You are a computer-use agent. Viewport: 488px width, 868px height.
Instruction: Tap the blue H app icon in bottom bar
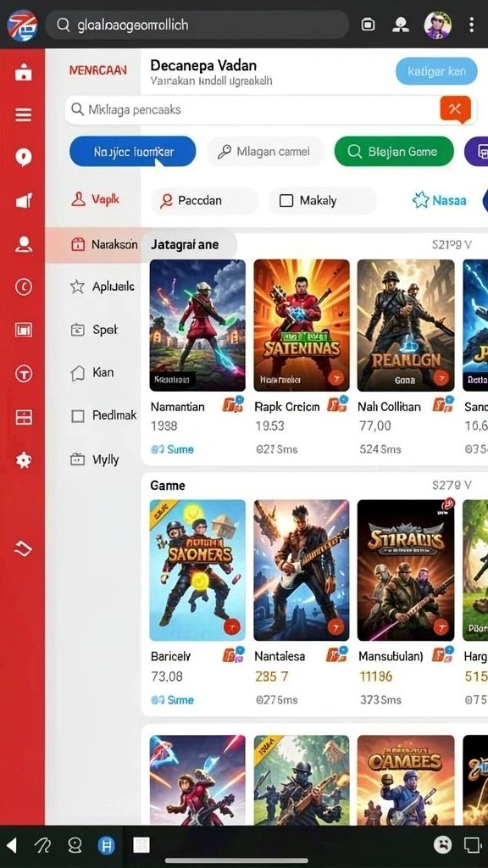(x=106, y=845)
